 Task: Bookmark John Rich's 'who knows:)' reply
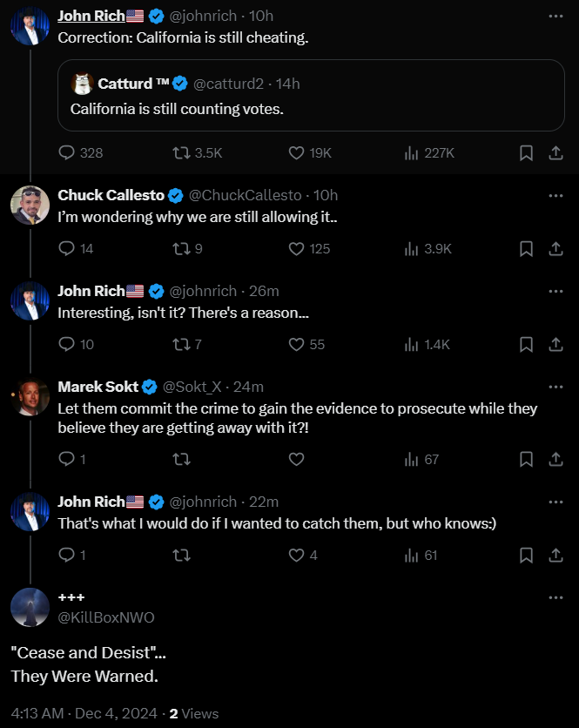pyautogui.click(x=526, y=555)
